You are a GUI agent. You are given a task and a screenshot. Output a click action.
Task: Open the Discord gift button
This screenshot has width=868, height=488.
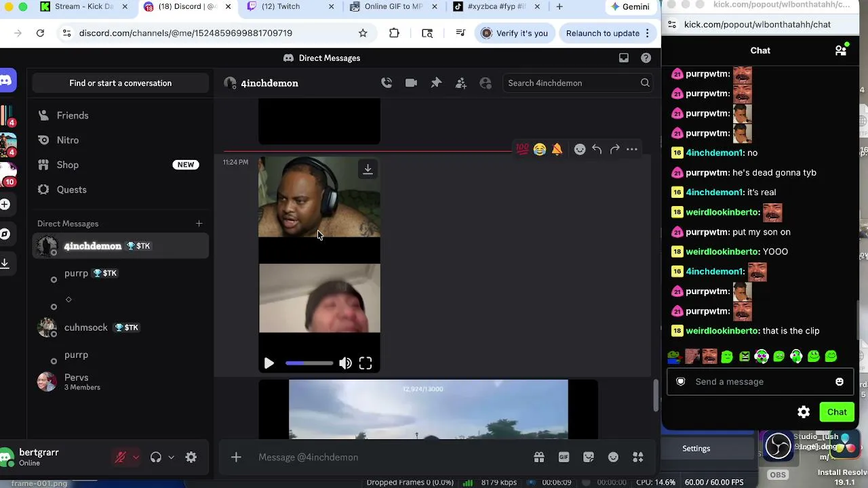(539, 457)
